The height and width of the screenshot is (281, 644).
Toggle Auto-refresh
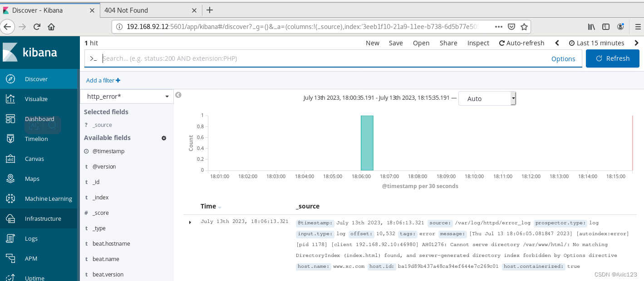[x=521, y=43]
